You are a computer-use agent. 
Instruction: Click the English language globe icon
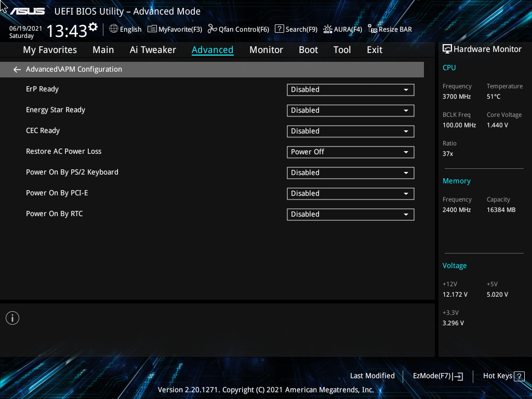pos(115,29)
